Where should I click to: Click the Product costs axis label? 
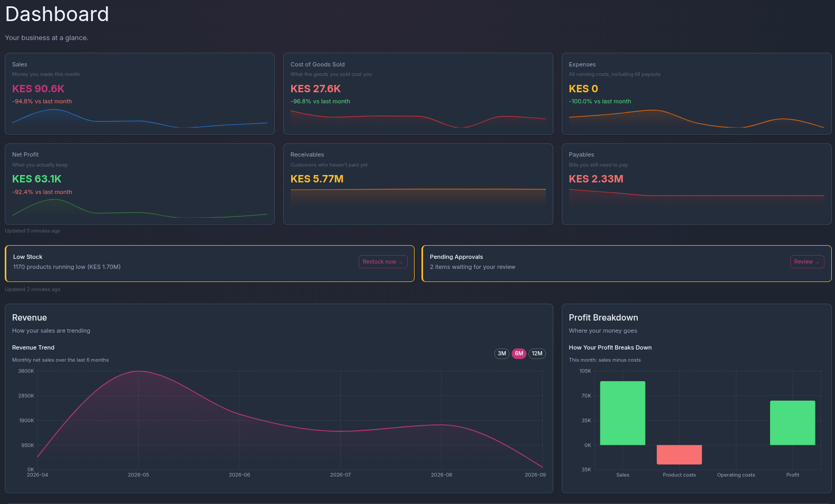[x=679, y=475]
